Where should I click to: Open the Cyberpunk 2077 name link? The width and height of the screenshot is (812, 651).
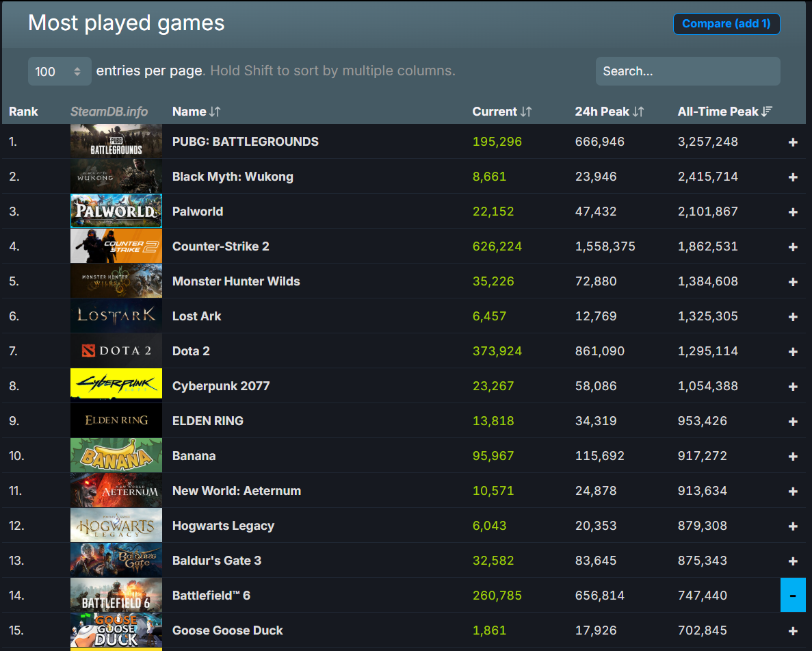220,386
